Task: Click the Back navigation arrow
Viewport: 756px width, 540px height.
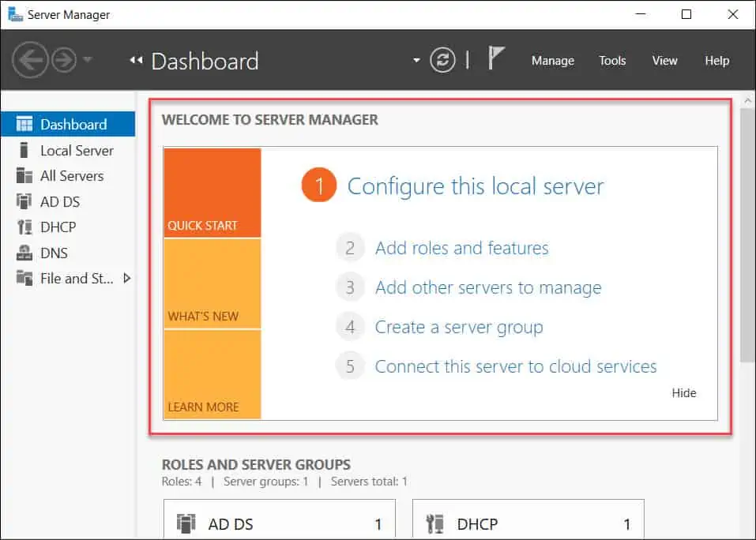Action: click(x=30, y=60)
